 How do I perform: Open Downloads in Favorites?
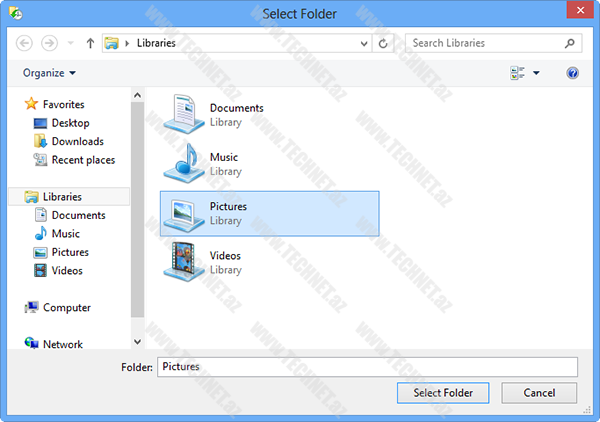point(78,141)
